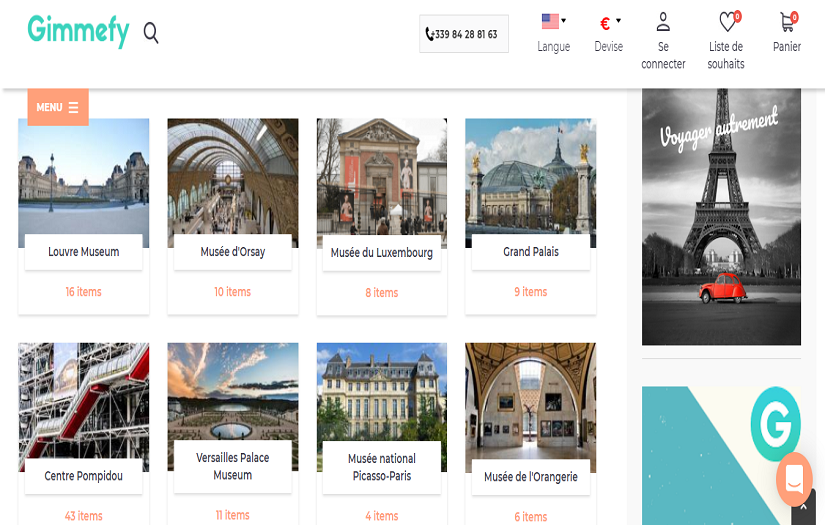Open the Grand Palais title
This screenshot has height=525, width=825.
pos(530,252)
